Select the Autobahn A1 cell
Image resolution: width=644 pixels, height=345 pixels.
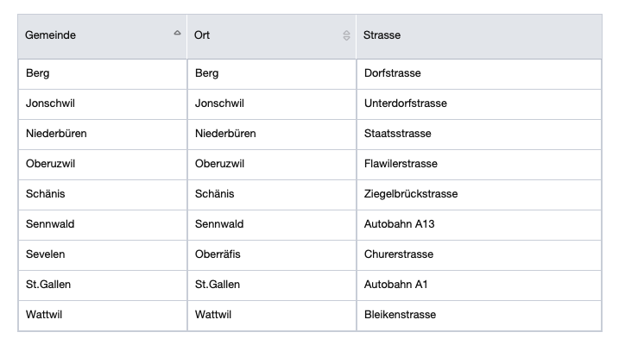point(395,285)
